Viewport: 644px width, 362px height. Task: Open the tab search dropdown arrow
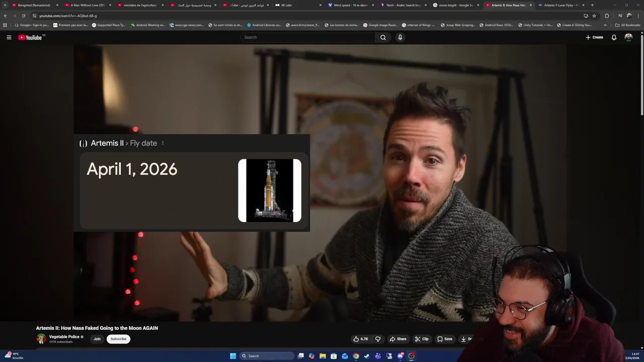(x=5, y=5)
